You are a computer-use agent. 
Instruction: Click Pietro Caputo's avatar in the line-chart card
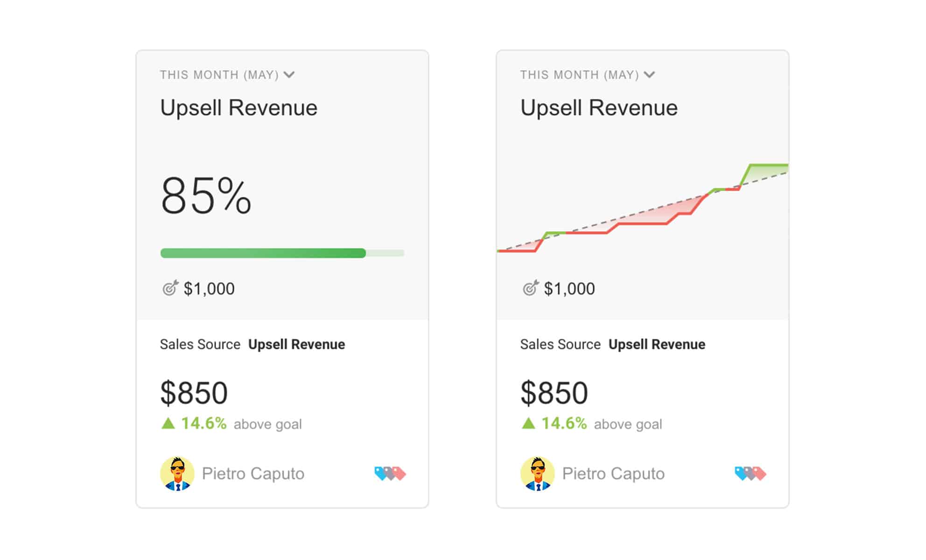point(538,473)
